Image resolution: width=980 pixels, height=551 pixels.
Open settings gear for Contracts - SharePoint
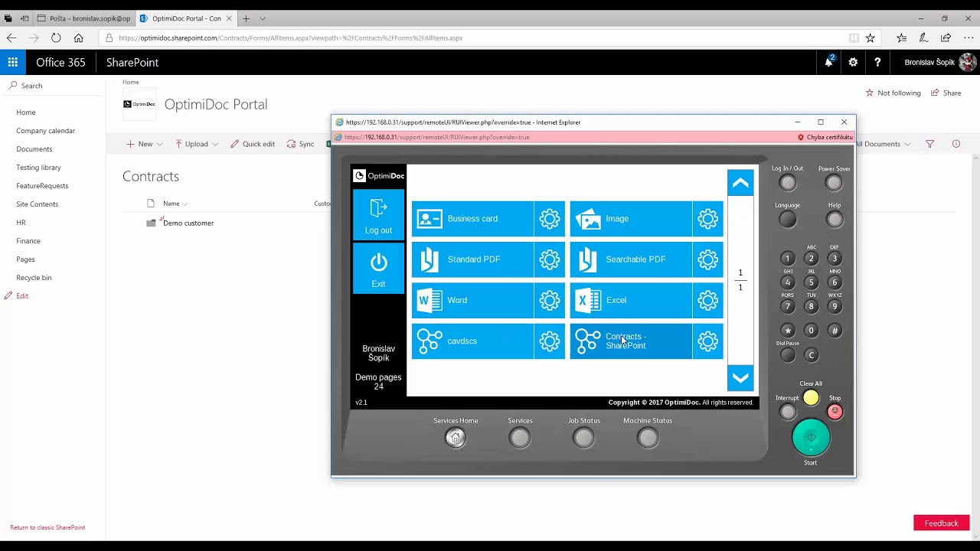coord(708,341)
